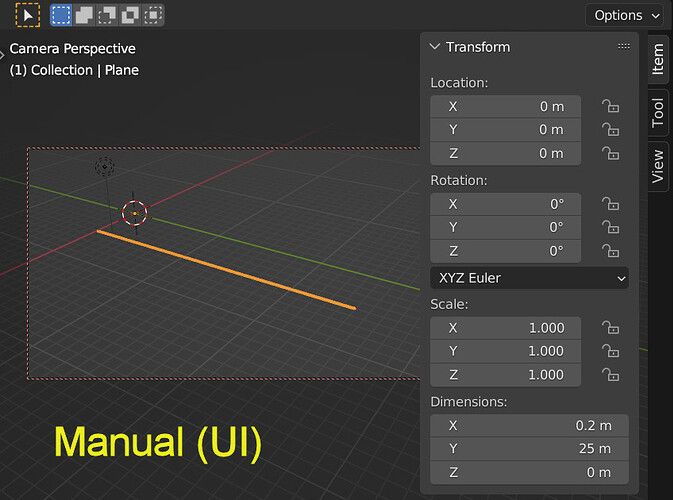Viewport: 673px width, 500px height.
Task: Choose Set new selection mode icon
Action: (61, 15)
